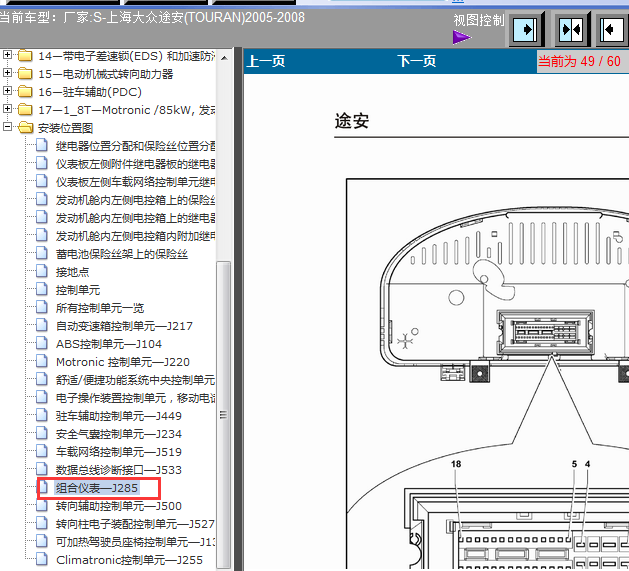Open 安全气囊控制单元—J234
The width and height of the screenshot is (629, 571).
click(118, 434)
